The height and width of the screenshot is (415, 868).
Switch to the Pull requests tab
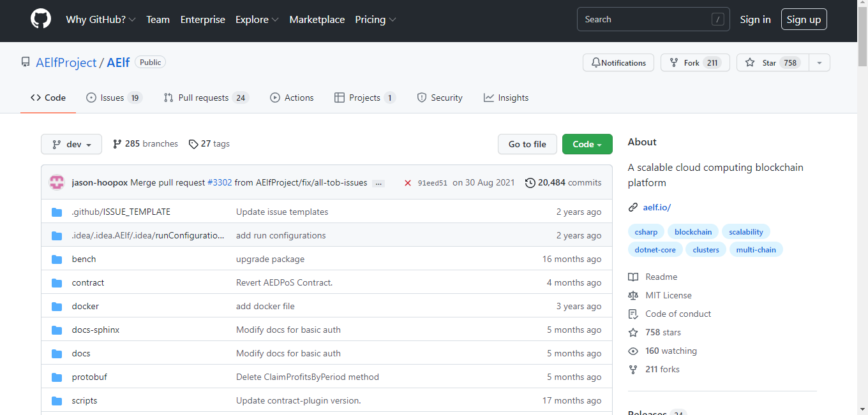(x=206, y=98)
